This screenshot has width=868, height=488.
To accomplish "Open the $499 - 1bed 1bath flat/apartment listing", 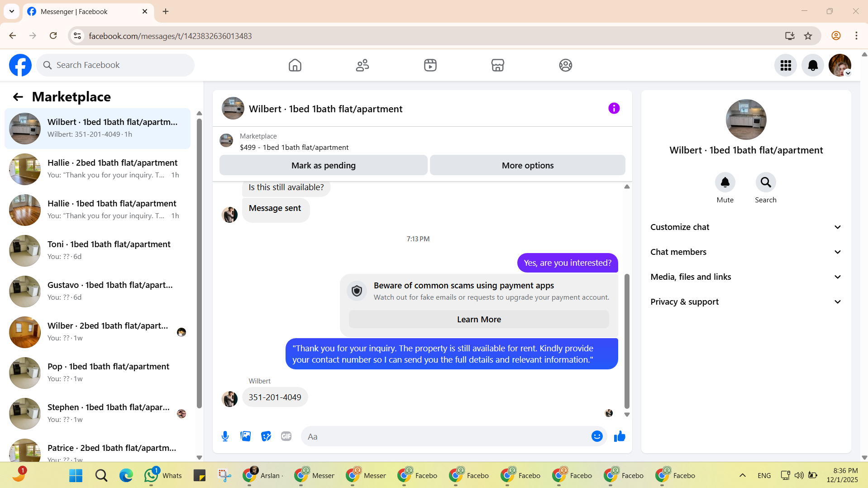I will pos(294,148).
